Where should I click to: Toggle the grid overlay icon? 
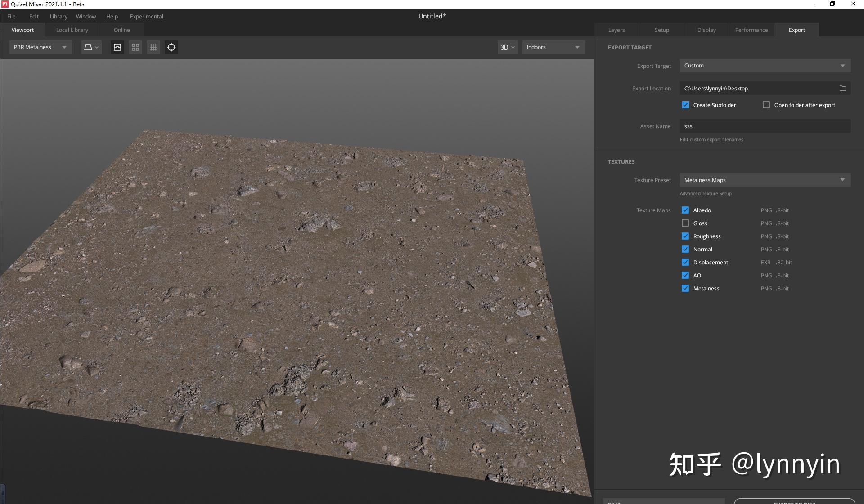153,47
